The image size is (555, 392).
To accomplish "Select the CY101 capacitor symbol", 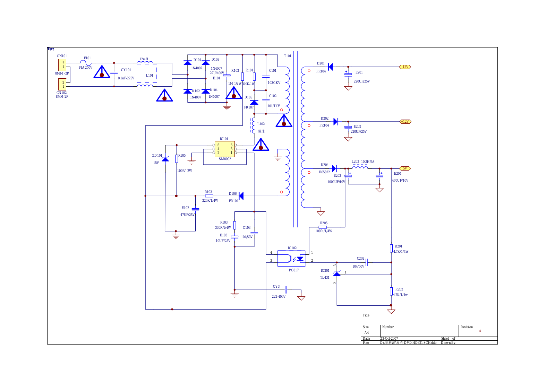I will [114, 73].
